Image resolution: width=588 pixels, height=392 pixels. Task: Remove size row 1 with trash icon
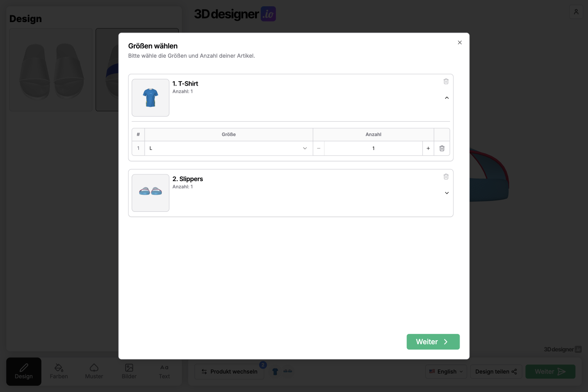point(442,148)
